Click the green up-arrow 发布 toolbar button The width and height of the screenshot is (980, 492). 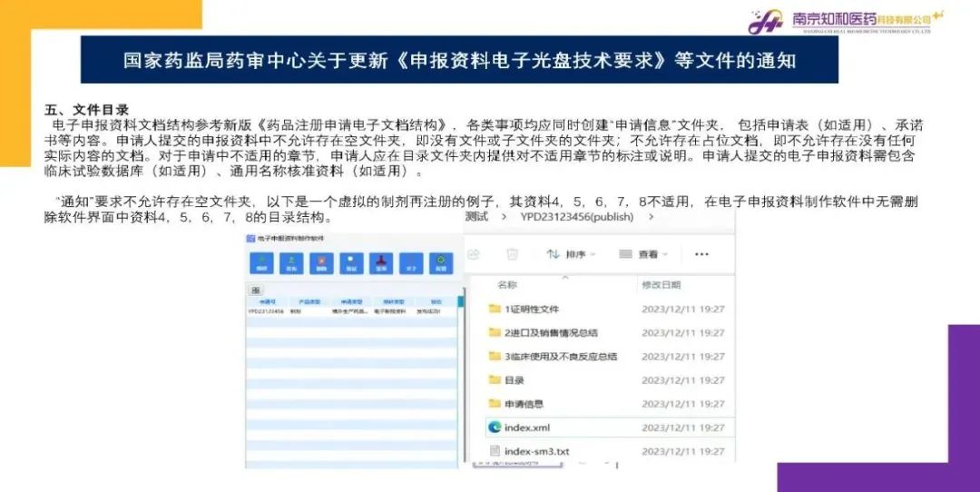pos(292,263)
